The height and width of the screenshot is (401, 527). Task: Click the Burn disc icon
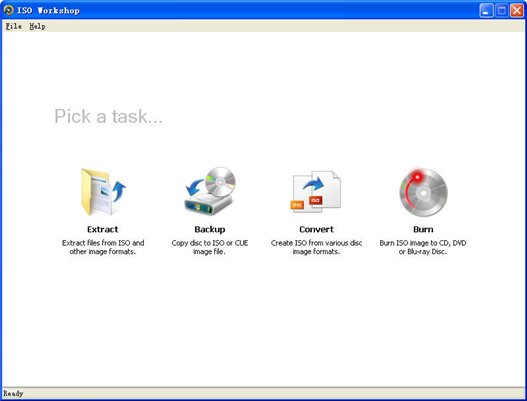[423, 192]
